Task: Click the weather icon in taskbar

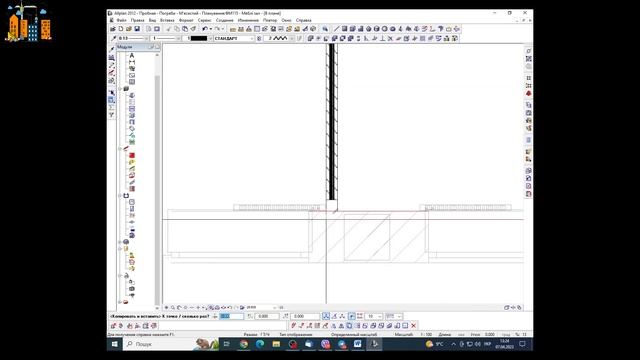Action: (429, 344)
